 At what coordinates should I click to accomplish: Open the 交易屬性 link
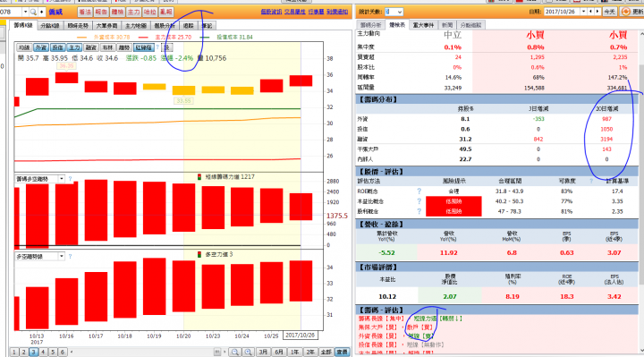[x=294, y=12]
